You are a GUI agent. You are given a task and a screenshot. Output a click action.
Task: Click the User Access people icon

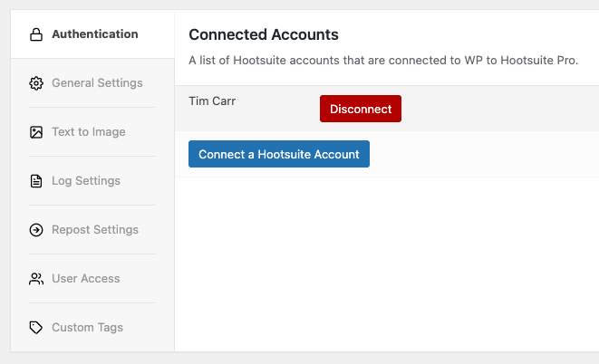[36, 279]
